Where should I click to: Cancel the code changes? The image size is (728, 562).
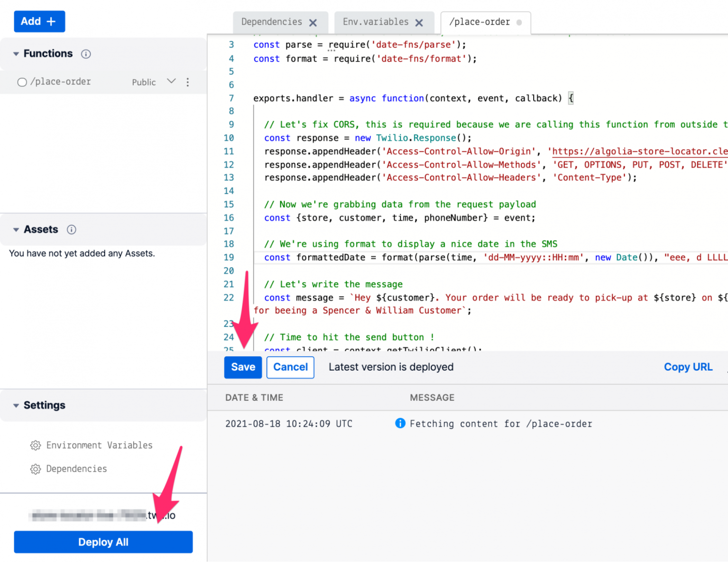click(291, 367)
